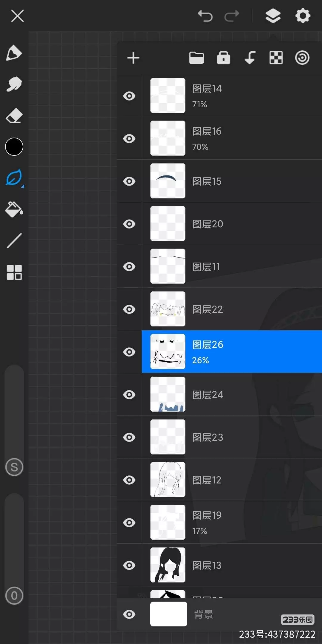Hide layer 图层22
322x644 pixels.
pos(129,309)
